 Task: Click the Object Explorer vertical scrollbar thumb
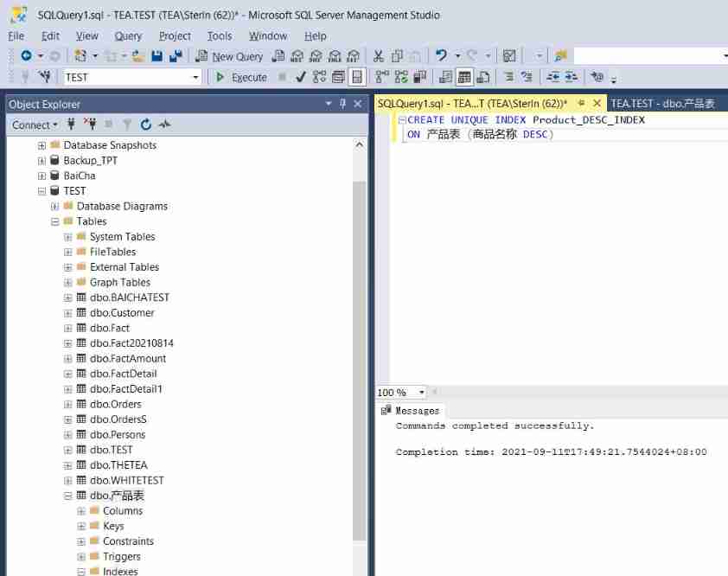359,360
